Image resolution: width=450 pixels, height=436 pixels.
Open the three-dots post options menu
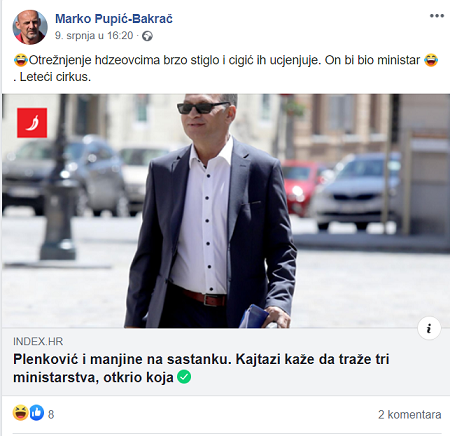(x=437, y=16)
